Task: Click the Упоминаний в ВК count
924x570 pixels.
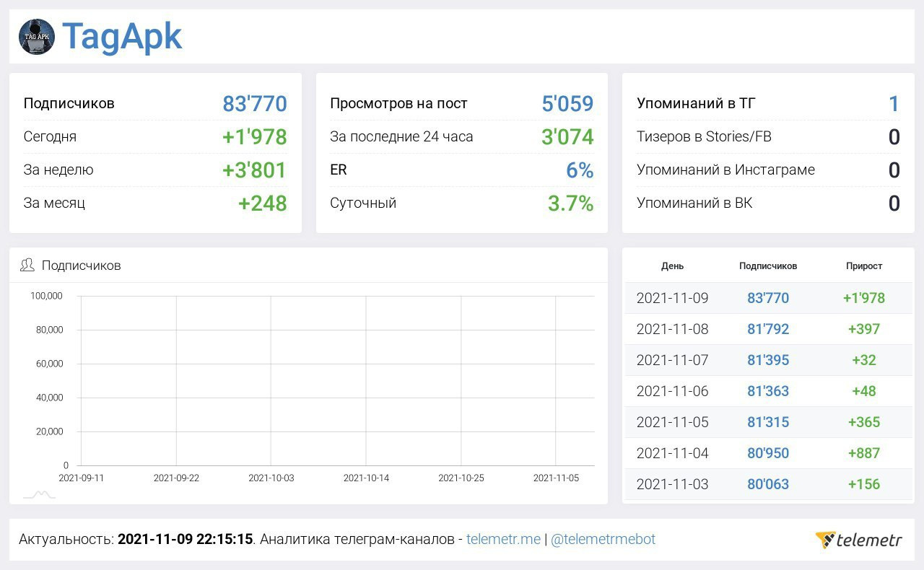Action: [894, 203]
